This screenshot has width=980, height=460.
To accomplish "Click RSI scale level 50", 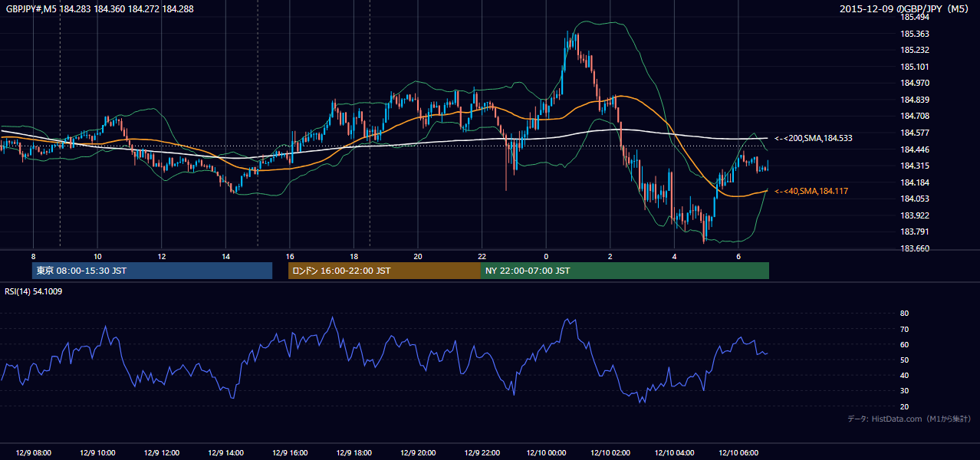I will pos(904,360).
